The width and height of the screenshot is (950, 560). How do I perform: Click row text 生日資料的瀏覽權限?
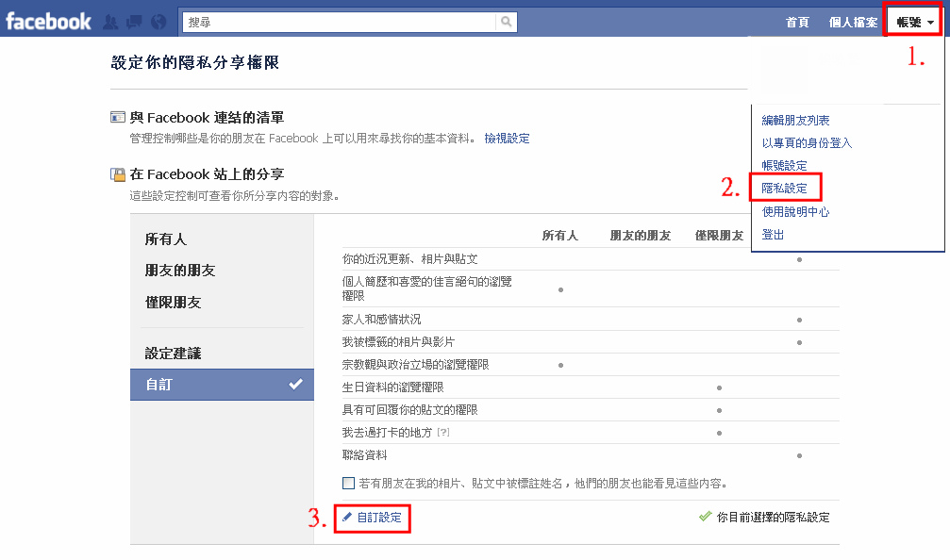(x=393, y=387)
